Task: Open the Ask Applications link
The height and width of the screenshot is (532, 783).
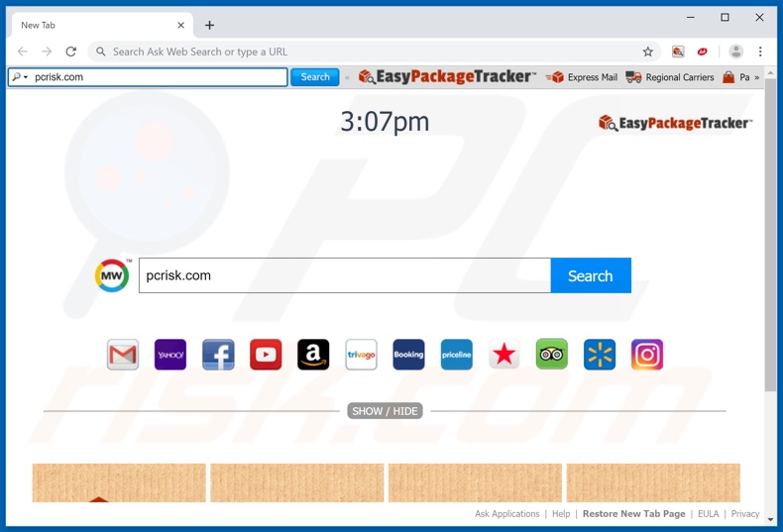Action: coord(506,513)
